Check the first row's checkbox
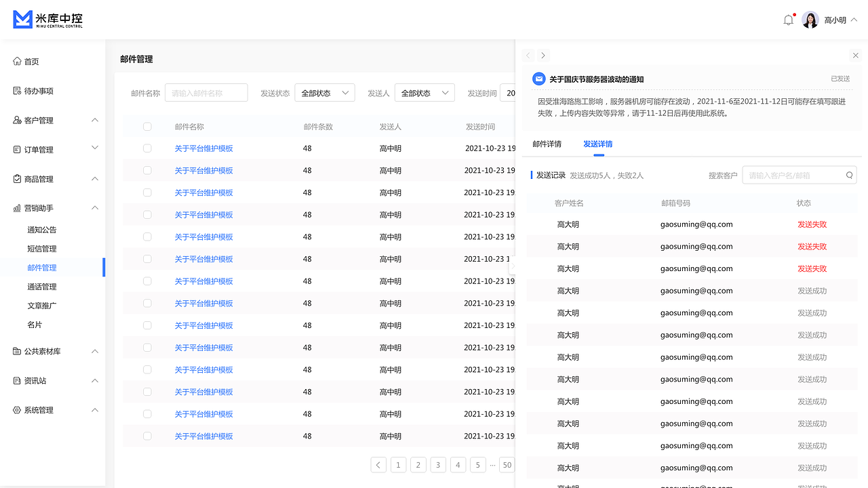Image resolution: width=868 pixels, height=488 pixels. pos(147,148)
